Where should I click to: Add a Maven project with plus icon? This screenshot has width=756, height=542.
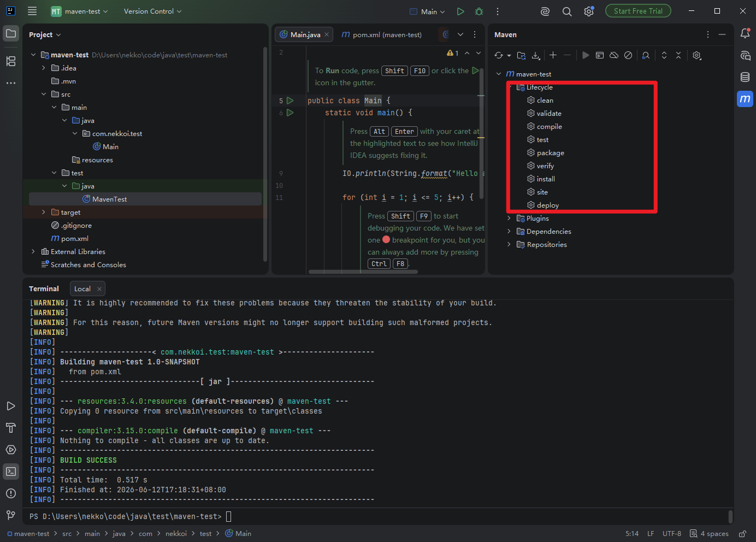pyautogui.click(x=553, y=55)
